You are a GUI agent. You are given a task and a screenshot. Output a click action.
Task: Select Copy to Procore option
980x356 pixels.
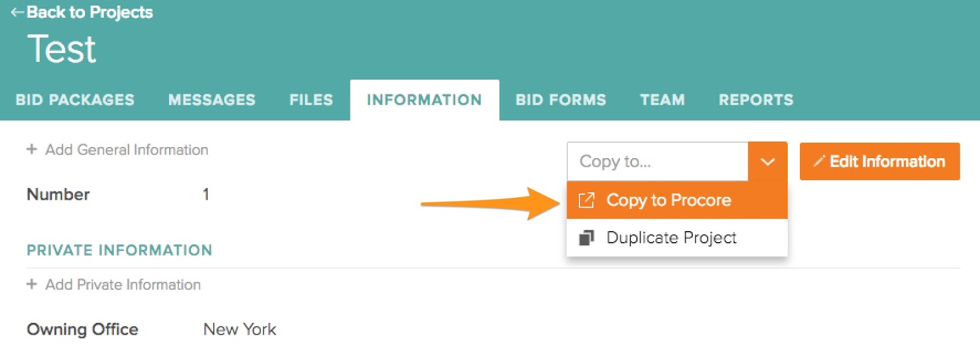click(668, 200)
